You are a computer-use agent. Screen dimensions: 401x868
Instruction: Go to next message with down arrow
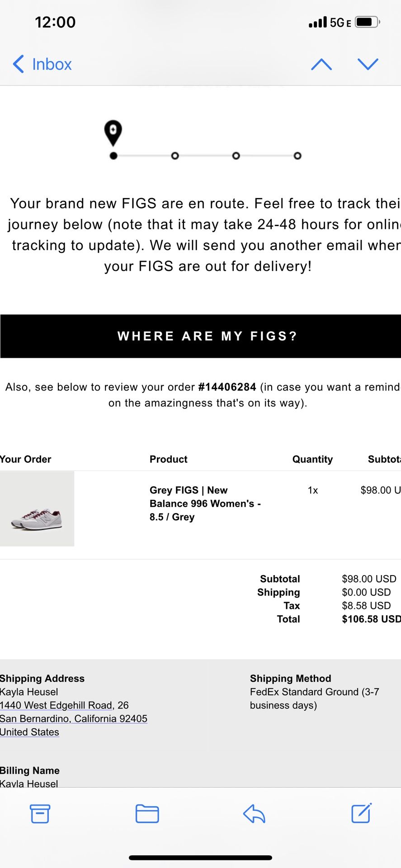pyautogui.click(x=368, y=64)
